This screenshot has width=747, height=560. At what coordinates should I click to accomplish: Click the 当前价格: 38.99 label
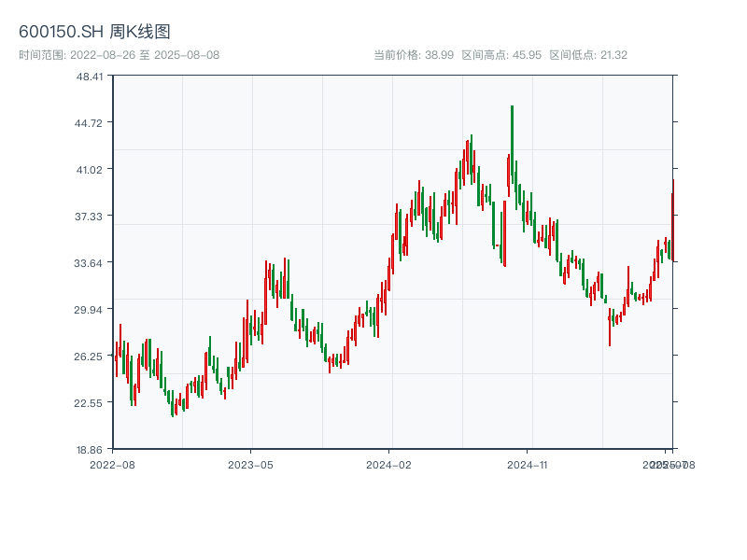pos(414,55)
